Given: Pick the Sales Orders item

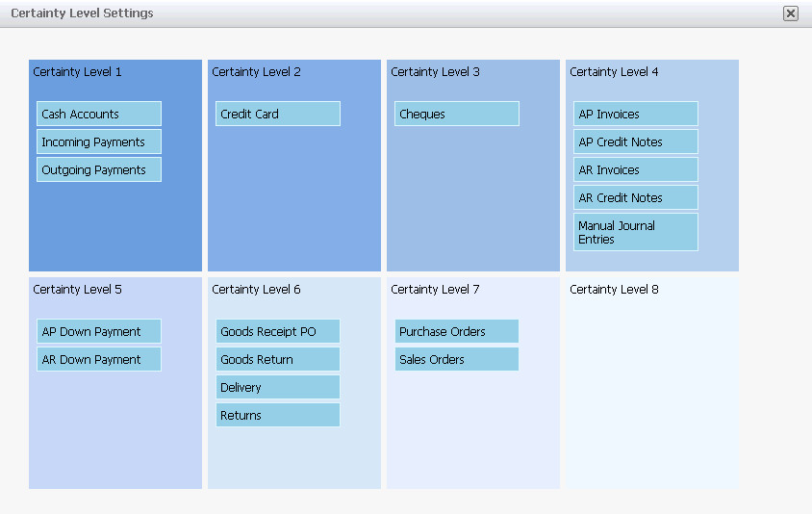Looking at the screenshot, I should 457,359.
